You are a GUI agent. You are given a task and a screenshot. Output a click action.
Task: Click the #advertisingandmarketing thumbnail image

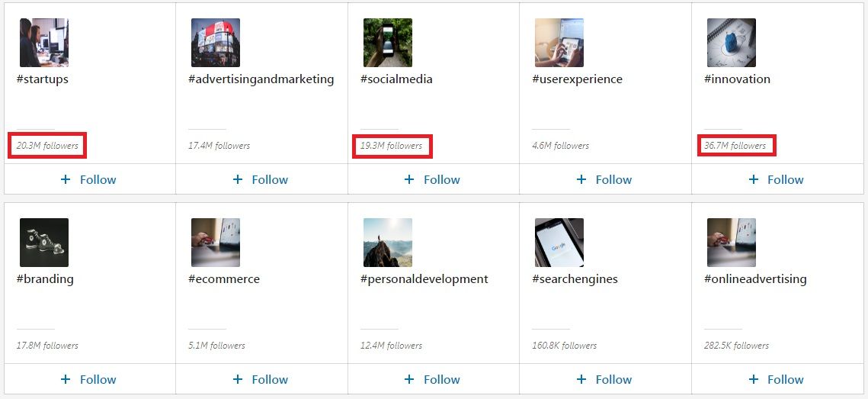(x=216, y=43)
